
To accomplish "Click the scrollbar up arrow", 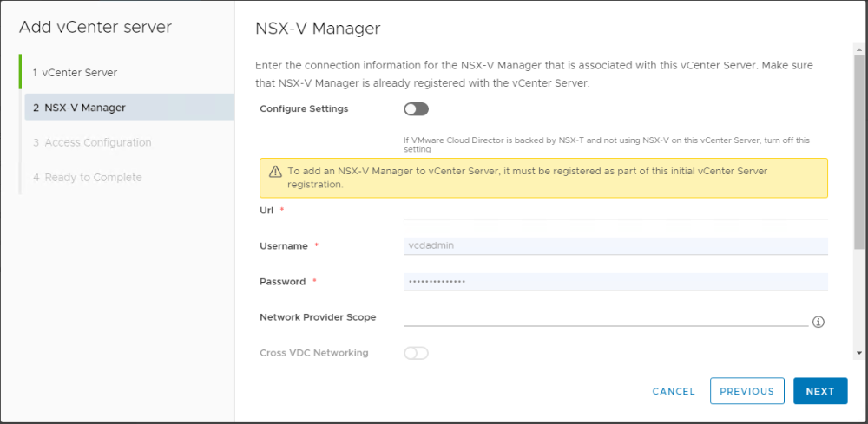I will pyautogui.click(x=858, y=49).
